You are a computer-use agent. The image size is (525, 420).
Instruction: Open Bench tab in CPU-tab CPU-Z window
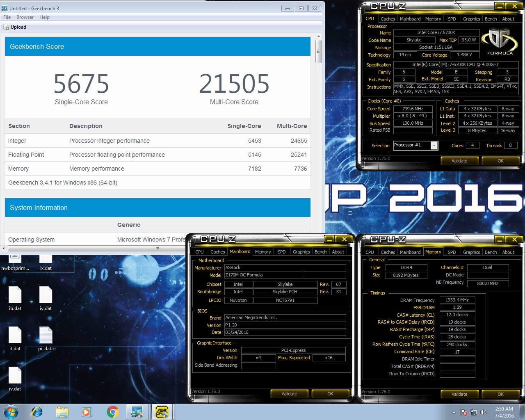click(491, 19)
